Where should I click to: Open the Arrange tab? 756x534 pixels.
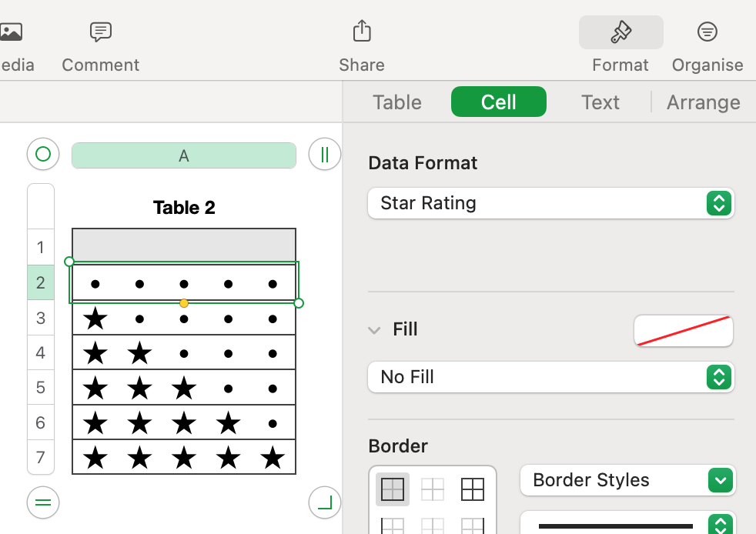pos(703,102)
